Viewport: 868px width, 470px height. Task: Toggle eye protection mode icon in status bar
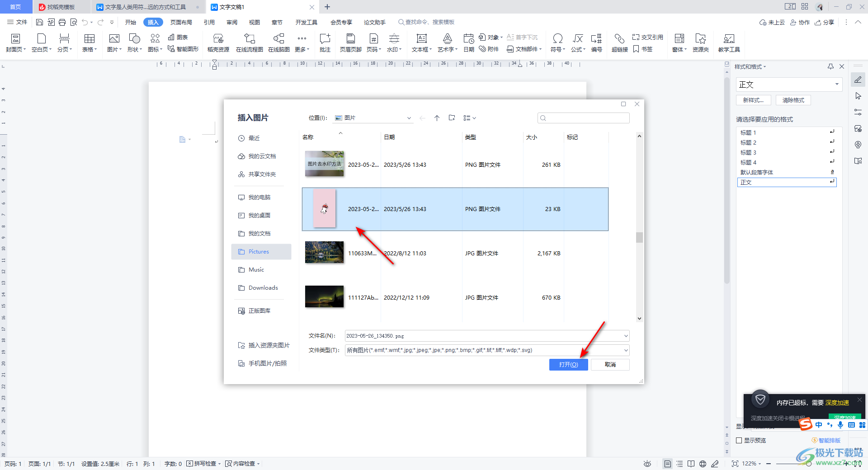[x=647, y=464]
